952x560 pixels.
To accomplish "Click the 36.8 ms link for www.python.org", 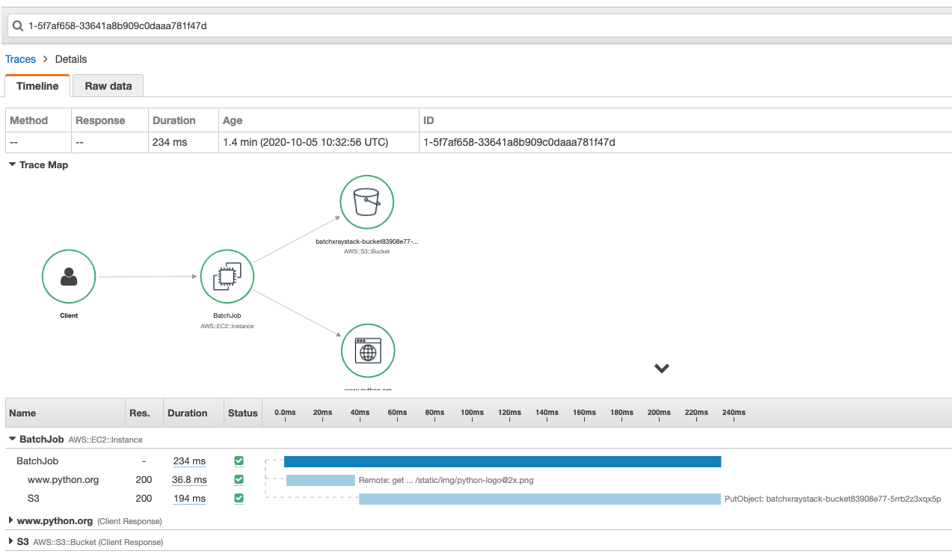I will click(x=189, y=479).
